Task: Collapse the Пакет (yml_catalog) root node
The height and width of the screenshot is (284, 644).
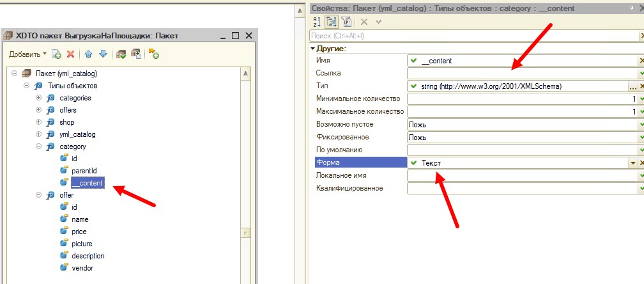Action: (x=14, y=74)
